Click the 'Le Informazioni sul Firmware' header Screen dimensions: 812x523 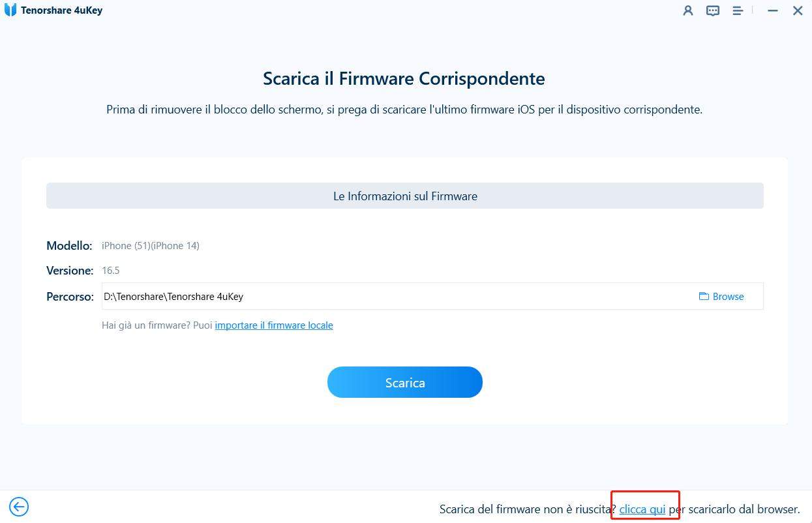[404, 196]
